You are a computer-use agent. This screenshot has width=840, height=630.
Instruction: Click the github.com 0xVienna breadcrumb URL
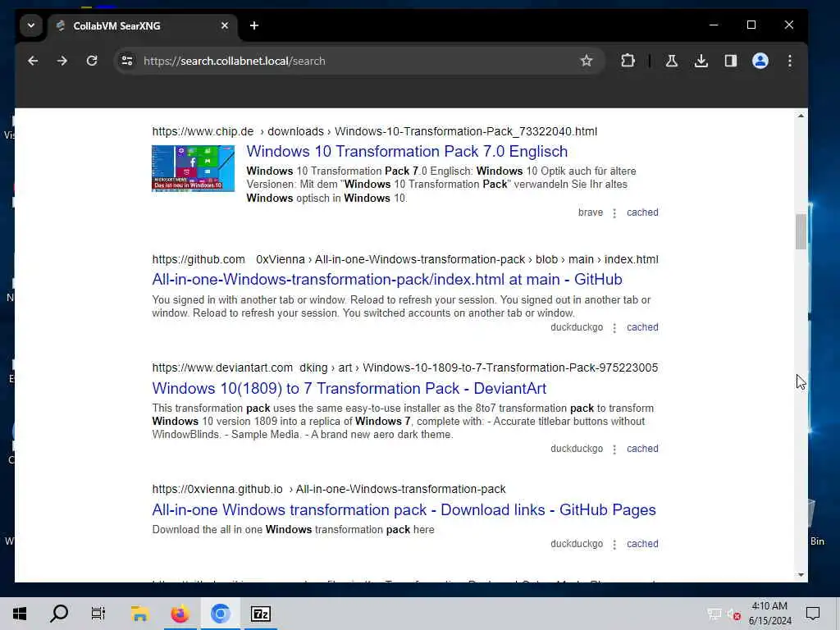(x=405, y=260)
